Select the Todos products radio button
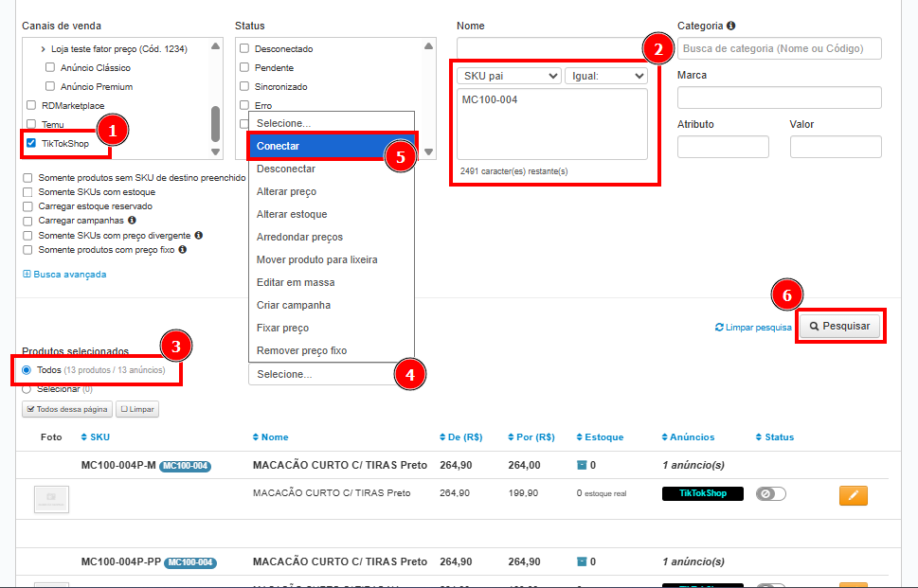Viewport: 918px width, 588px height. (27, 370)
